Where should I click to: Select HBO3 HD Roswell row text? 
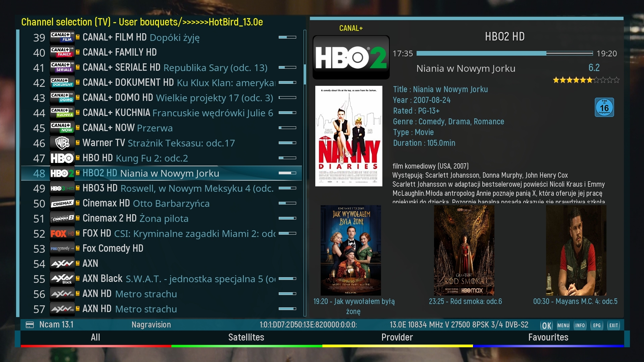[x=178, y=188]
